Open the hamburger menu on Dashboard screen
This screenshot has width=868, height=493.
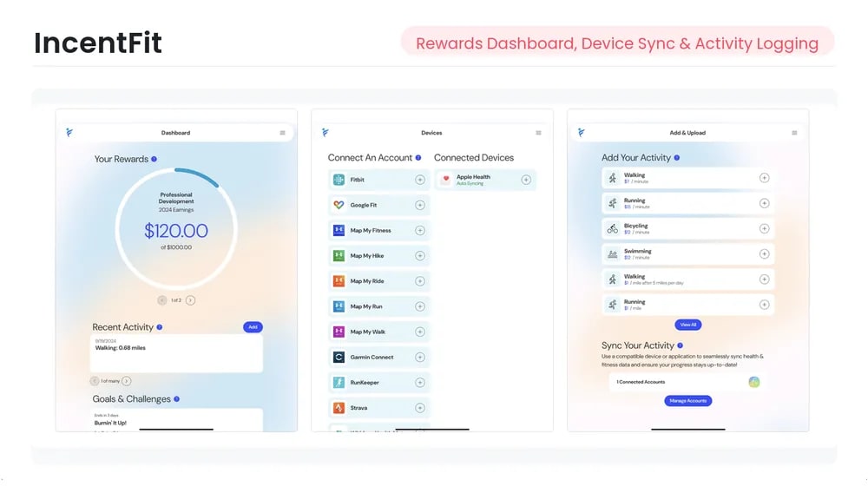coord(282,133)
